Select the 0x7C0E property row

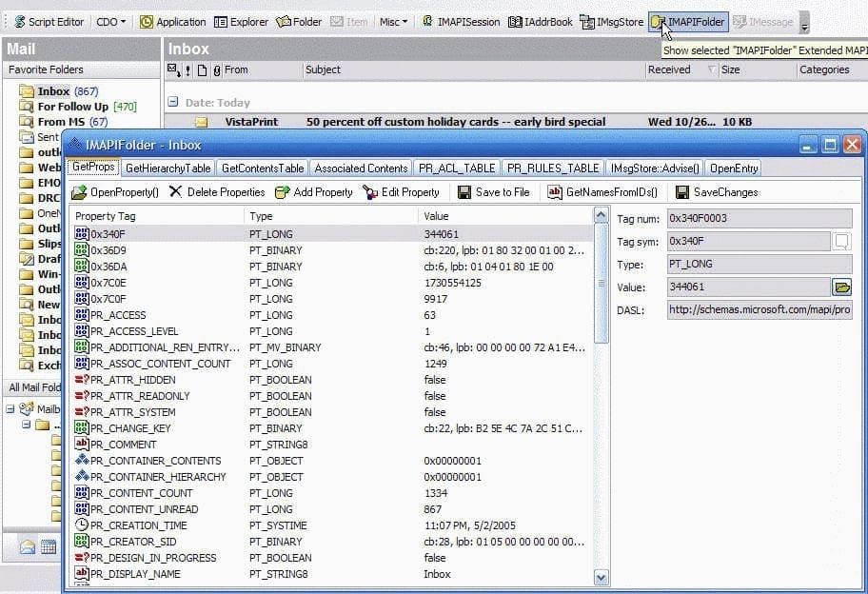[332, 283]
